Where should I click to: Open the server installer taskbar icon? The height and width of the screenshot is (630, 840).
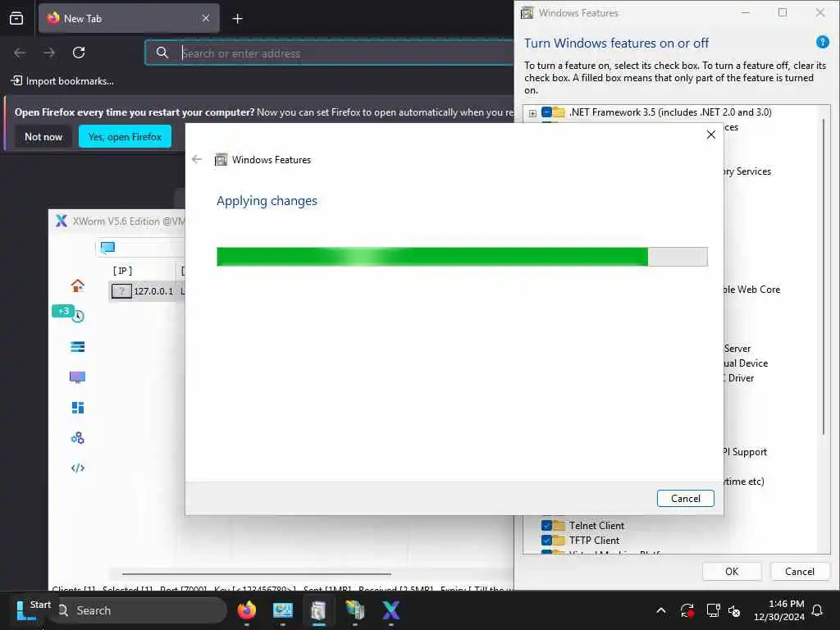354,610
